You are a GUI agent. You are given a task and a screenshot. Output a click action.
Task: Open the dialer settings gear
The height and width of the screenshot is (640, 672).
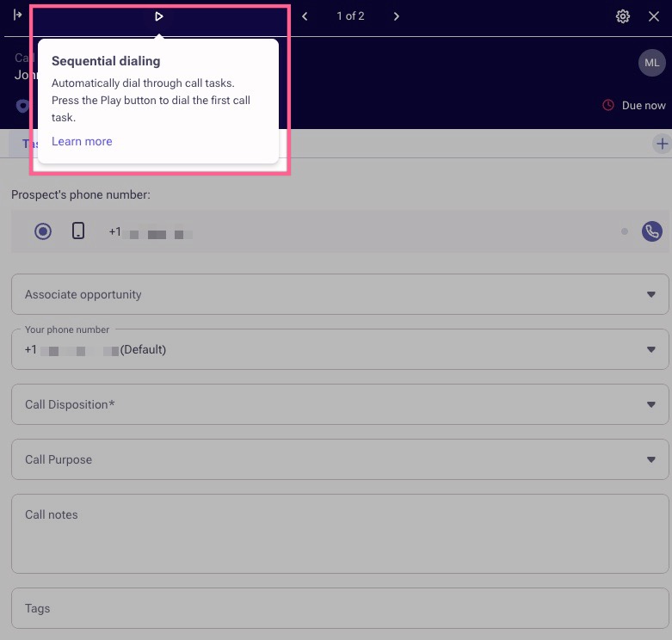623,16
